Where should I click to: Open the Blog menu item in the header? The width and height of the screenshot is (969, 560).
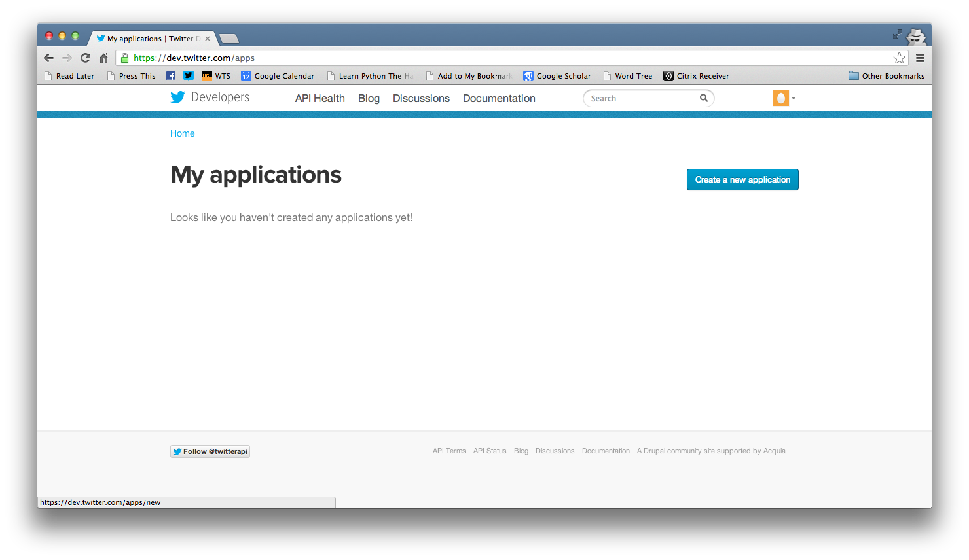click(369, 98)
